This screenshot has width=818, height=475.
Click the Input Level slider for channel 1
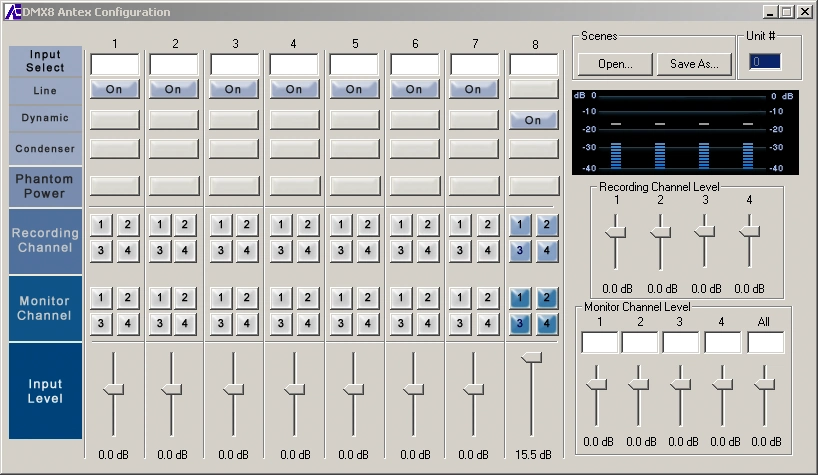(113, 389)
